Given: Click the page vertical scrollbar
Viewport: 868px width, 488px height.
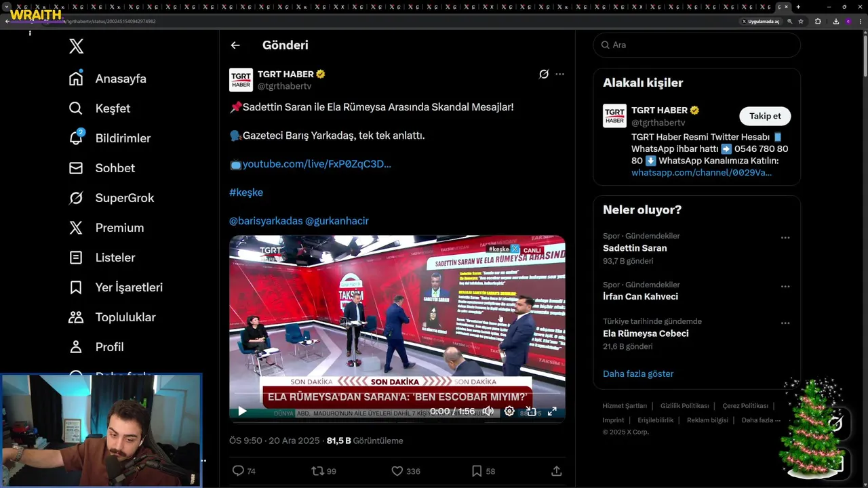Looking at the screenshot, I should [865, 54].
